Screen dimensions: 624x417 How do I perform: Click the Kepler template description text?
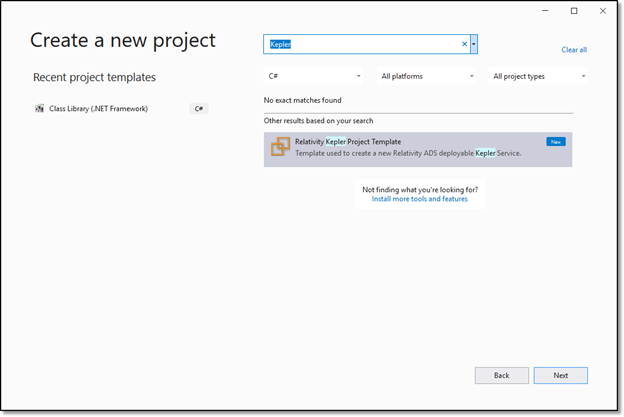tap(408, 153)
